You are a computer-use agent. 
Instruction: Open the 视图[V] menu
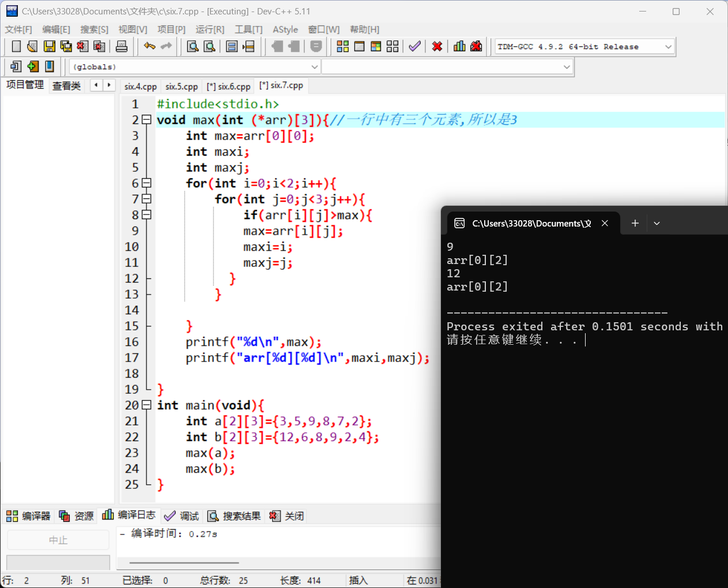click(x=133, y=29)
